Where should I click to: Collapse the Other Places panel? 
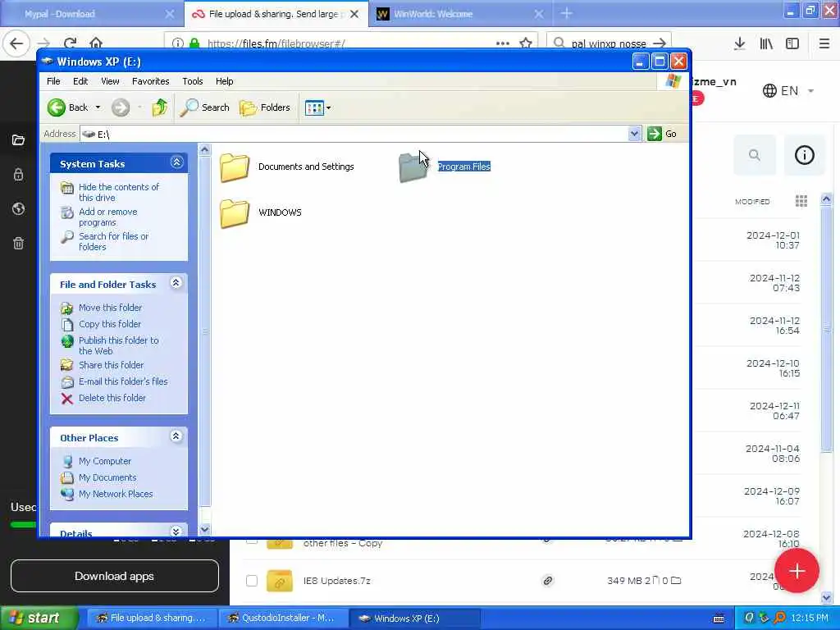coord(176,436)
